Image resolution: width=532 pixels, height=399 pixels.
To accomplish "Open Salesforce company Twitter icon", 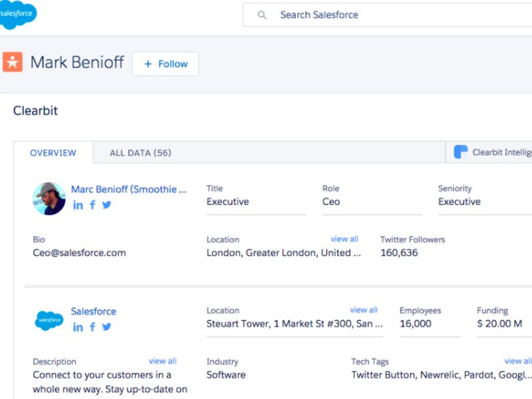I will pos(106,327).
